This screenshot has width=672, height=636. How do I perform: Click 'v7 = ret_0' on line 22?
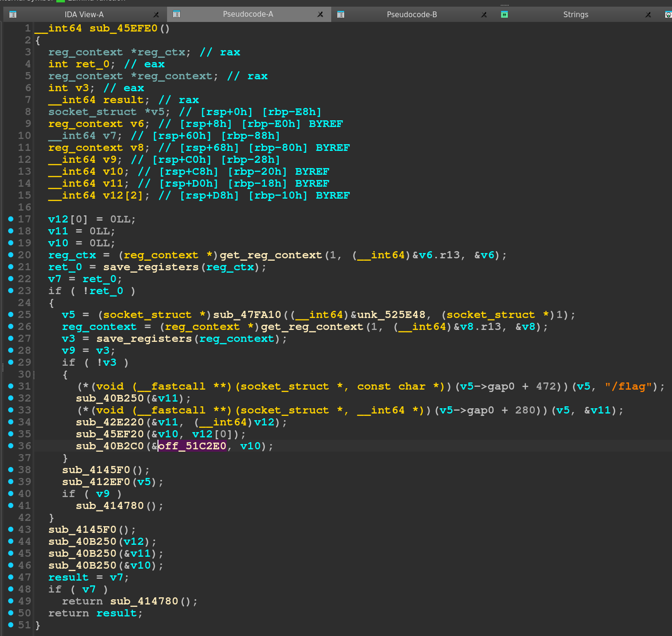(82, 279)
